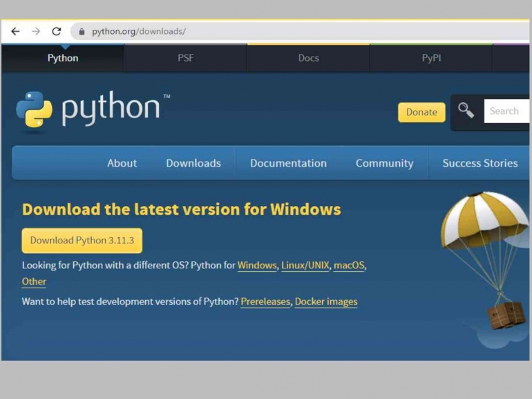View site info via the padlock icon
Image resolution: width=532 pixels, height=399 pixels.
click(82, 32)
